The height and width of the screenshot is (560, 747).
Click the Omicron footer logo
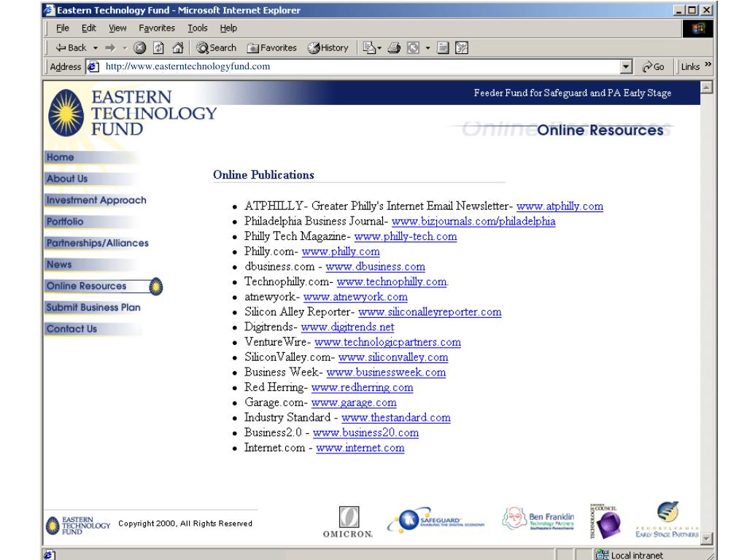(x=348, y=522)
